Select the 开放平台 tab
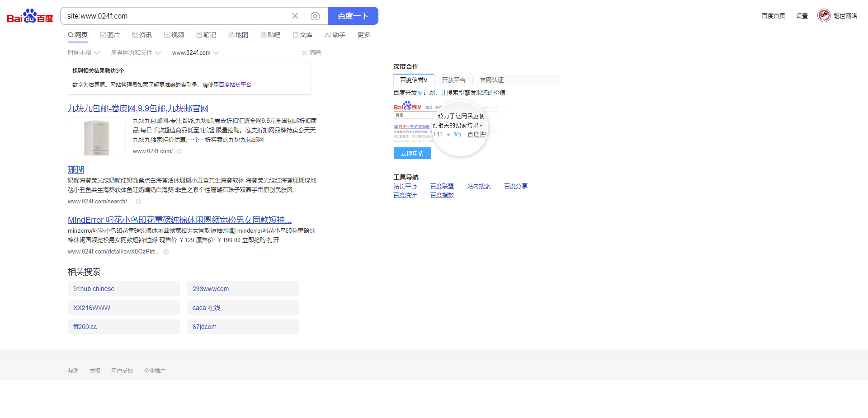Viewport: 868px width, 418px height. [x=453, y=80]
